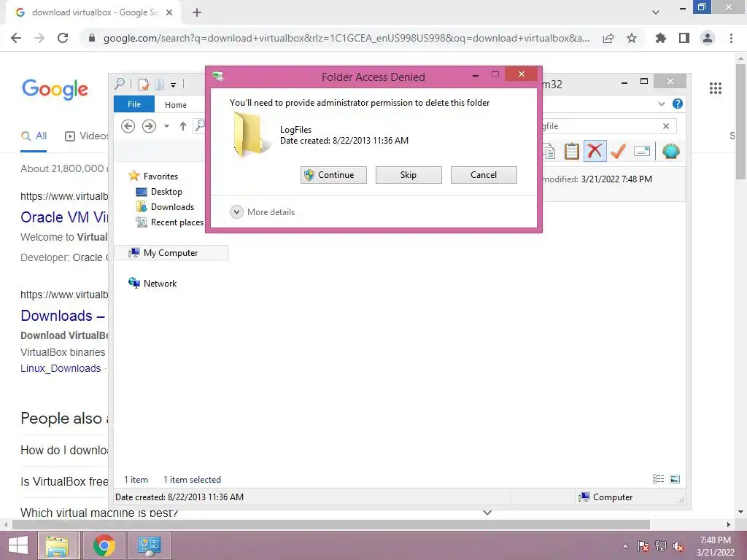Image resolution: width=747 pixels, height=560 pixels.
Task: Show hidden system tray icons
Action: 625,546
